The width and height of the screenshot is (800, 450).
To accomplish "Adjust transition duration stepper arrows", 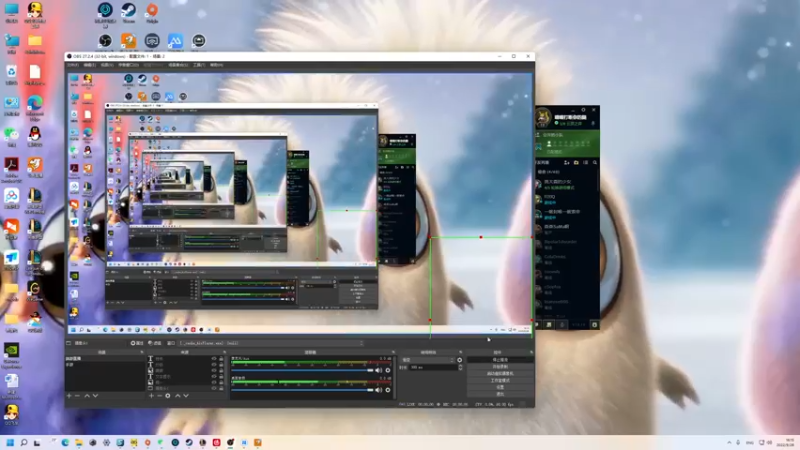I will click(x=460, y=367).
